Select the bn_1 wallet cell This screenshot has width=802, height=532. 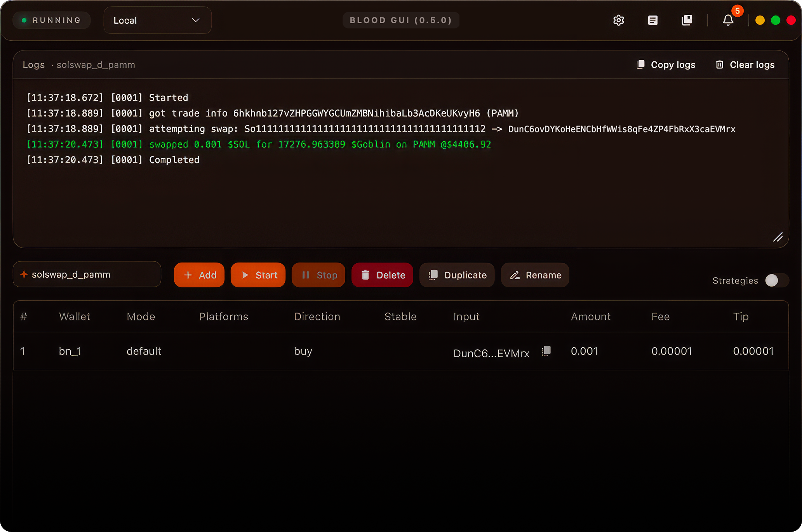click(70, 351)
